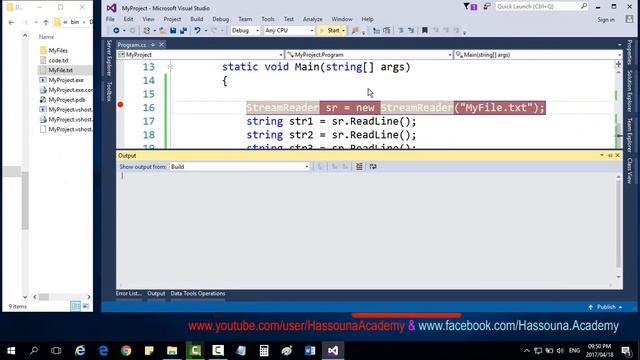
Task: Open the Project menu
Action: pyautogui.click(x=172, y=19)
